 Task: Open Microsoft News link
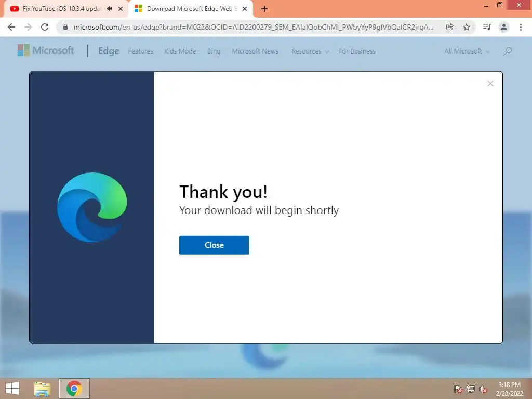(255, 51)
